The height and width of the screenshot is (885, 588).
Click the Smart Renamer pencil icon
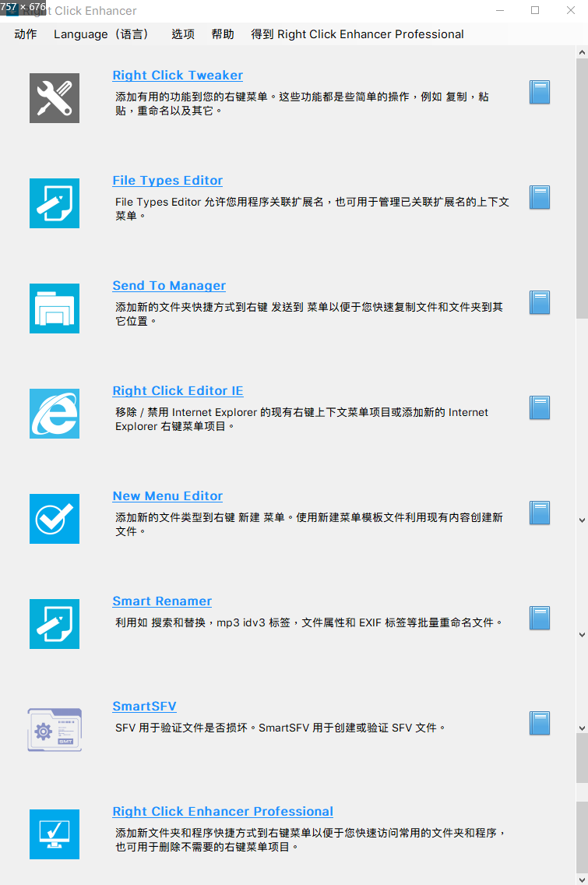point(55,624)
